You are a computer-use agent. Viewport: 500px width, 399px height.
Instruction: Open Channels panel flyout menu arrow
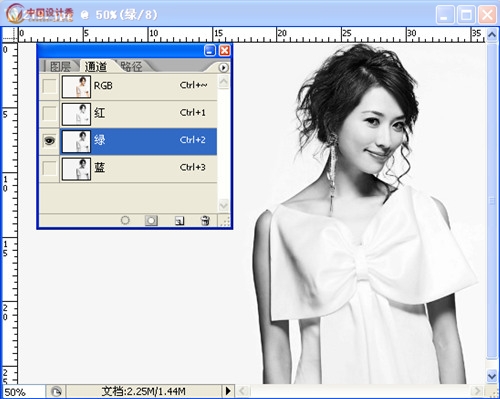[223, 68]
